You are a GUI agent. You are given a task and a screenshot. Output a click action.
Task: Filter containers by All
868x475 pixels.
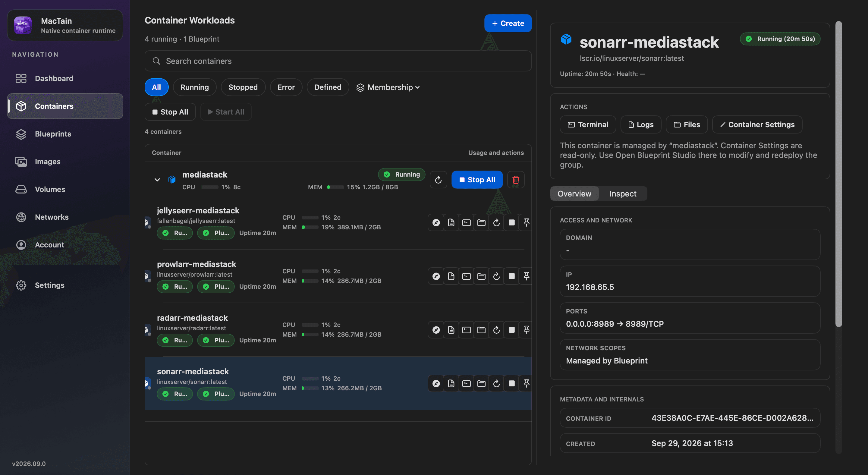pos(156,87)
